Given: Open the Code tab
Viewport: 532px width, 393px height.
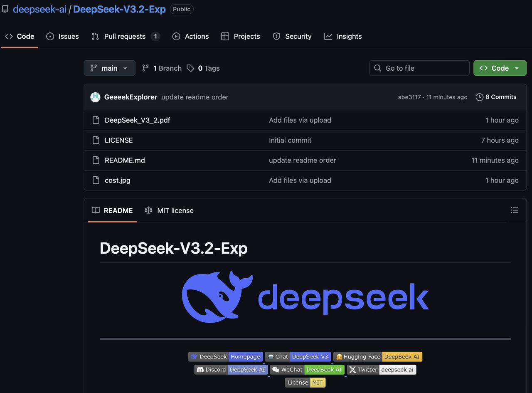Looking at the screenshot, I should point(20,36).
